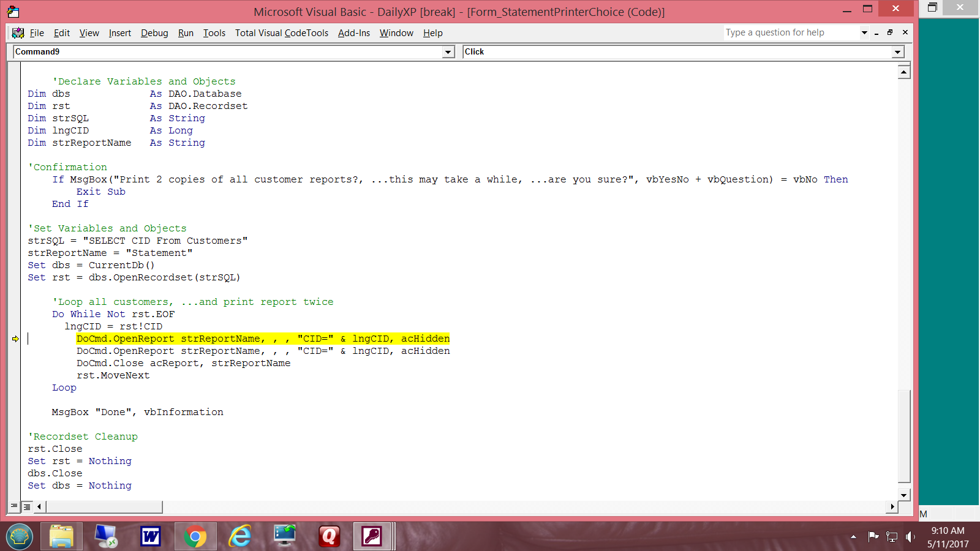This screenshot has width=980, height=551.
Task: Click the network tray icon
Action: pos(892,537)
